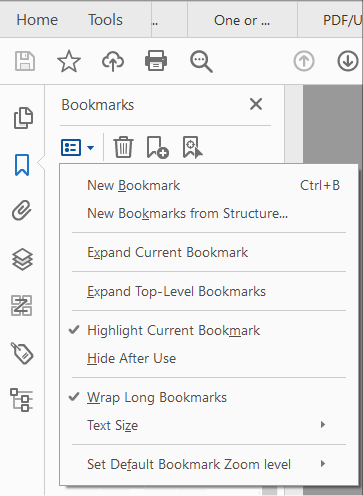Choose New Bookmarks from Structure...
This screenshot has height=496, width=363.
209,213
